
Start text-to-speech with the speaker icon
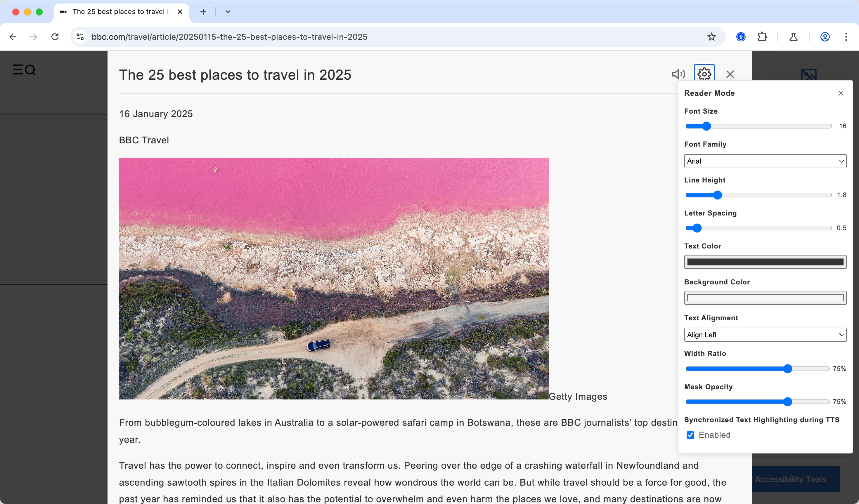(678, 74)
